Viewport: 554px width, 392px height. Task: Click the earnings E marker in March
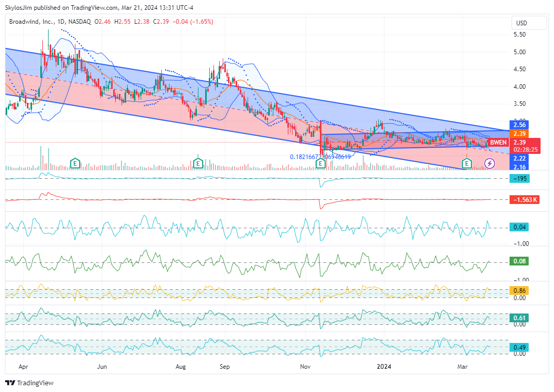467,164
